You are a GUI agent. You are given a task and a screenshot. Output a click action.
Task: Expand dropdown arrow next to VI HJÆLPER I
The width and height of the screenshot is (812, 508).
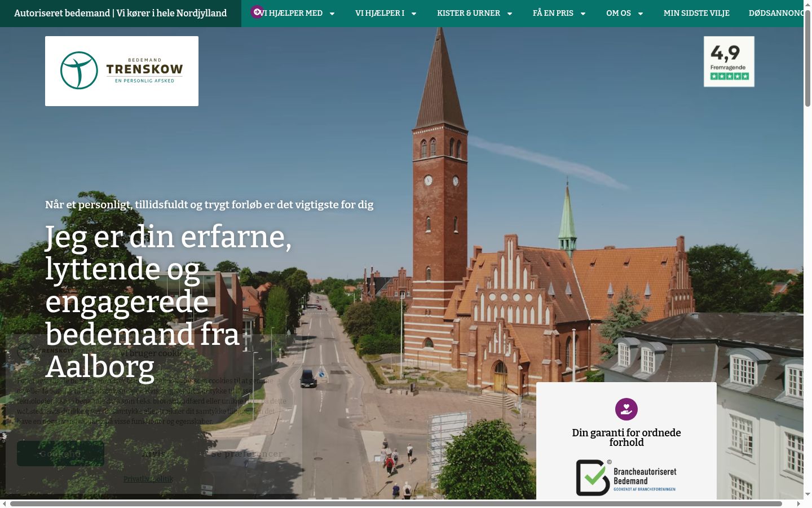(x=414, y=14)
